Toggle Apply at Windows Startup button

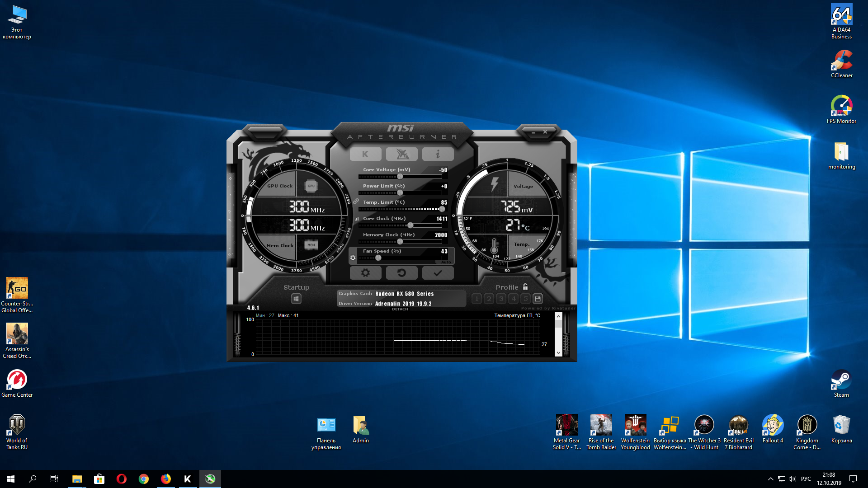coord(296,299)
